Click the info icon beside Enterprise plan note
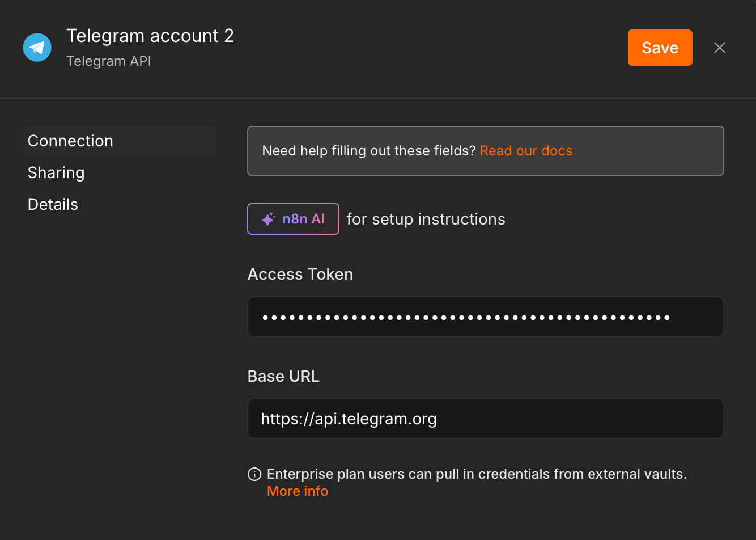This screenshot has width=756, height=540. (254, 474)
